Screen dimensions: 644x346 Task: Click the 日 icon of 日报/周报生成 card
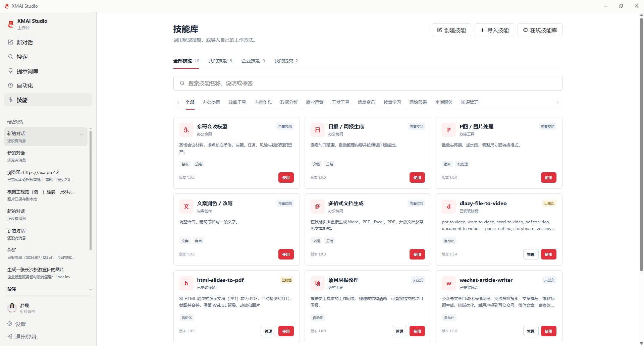(317, 130)
